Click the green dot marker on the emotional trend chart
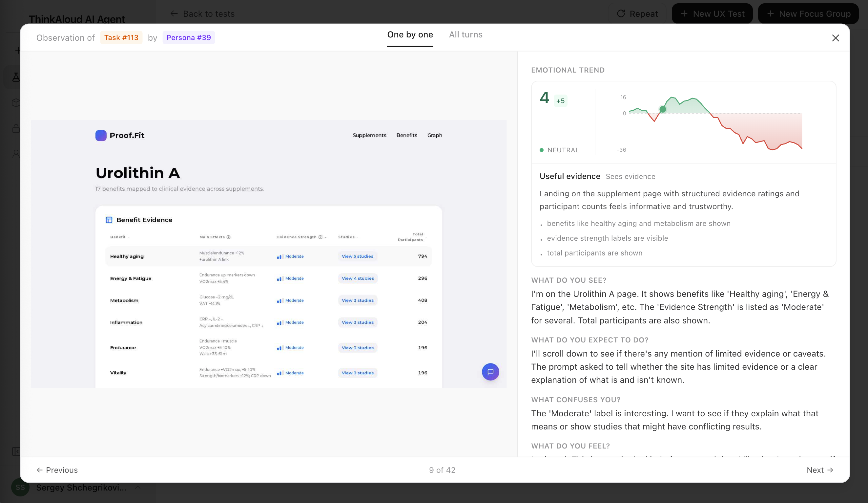This screenshot has height=503, width=868. pos(662,110)
